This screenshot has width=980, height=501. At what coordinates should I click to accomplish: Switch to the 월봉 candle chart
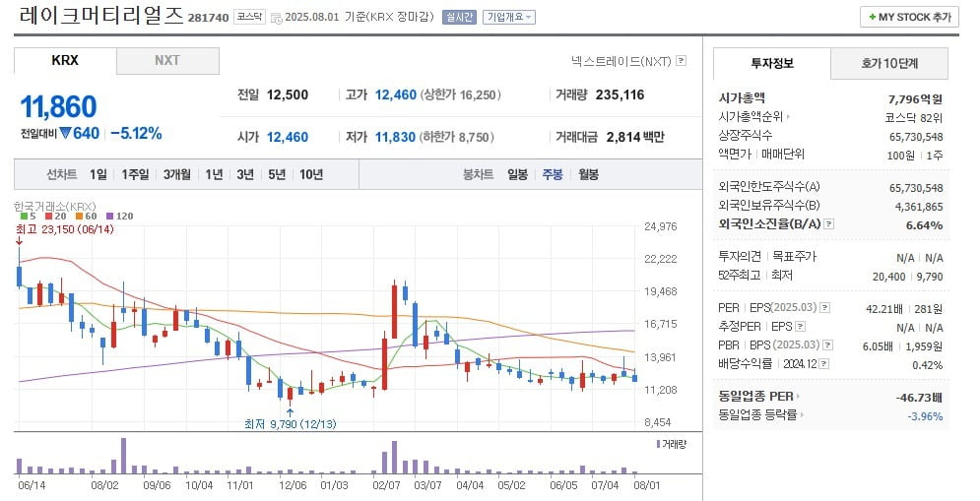coord(588,174)
